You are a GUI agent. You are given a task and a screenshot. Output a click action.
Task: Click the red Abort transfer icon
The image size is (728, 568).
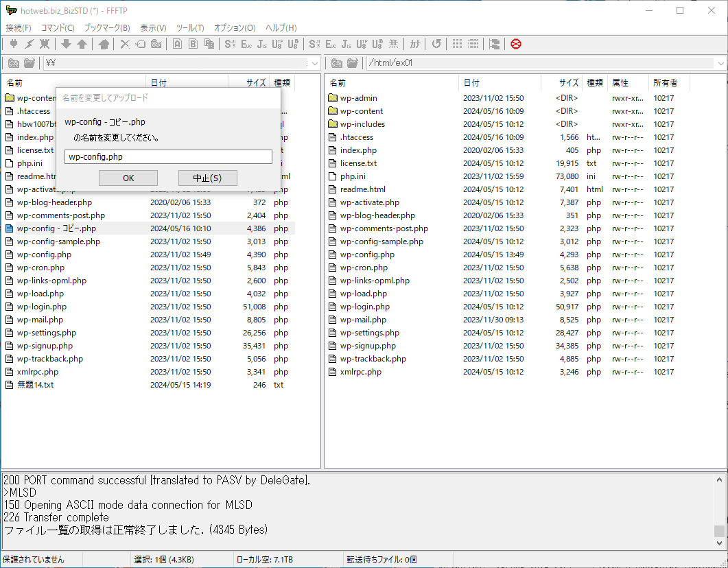[516, 44]
